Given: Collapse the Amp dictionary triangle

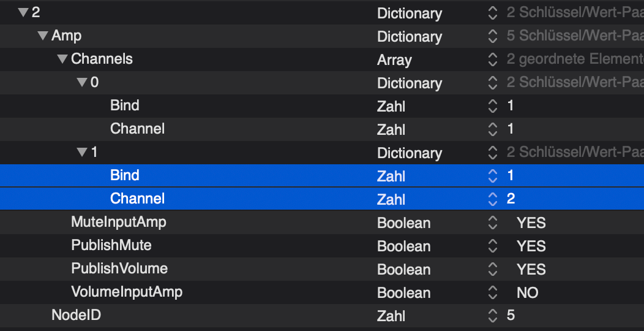Looking at the screenshot, I should coord(43,36).
